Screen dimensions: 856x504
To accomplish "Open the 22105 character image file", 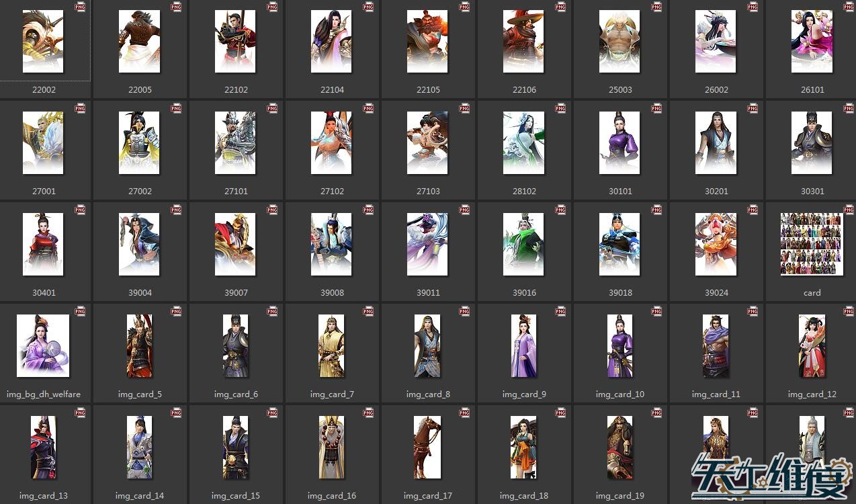I will 427,42.
